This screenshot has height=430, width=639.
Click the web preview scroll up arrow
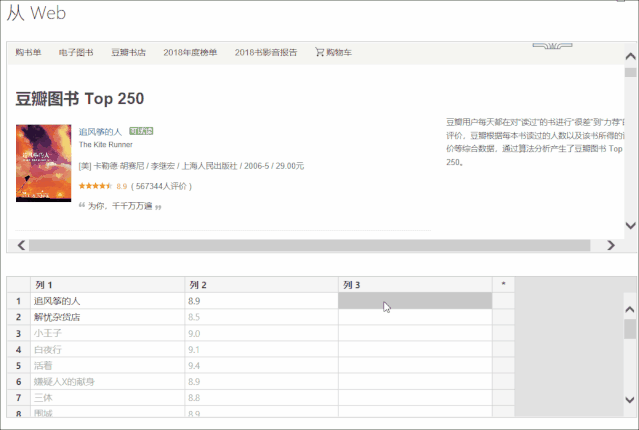point(630,56)
